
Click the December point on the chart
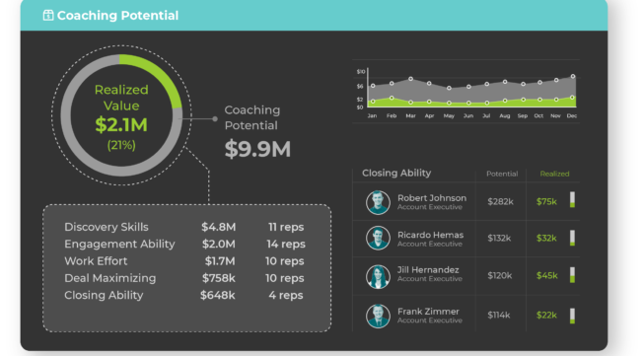[573, 76]
